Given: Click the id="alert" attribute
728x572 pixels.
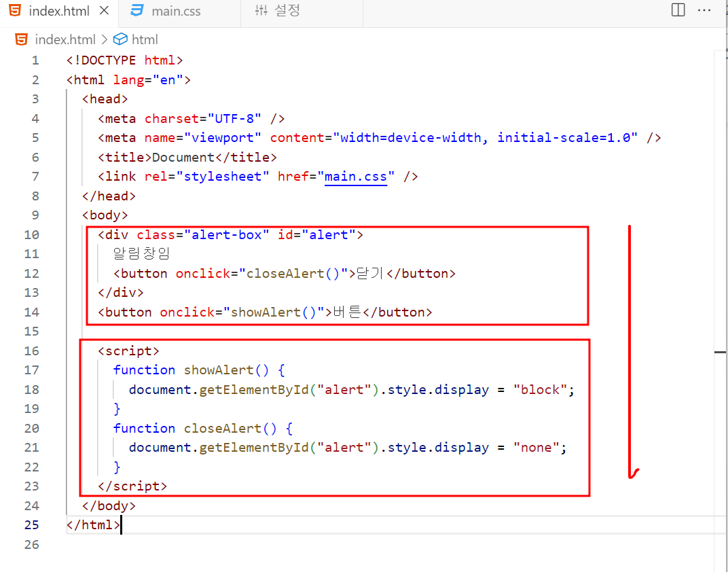Looking at the screenshot, I should coord(316,235).
